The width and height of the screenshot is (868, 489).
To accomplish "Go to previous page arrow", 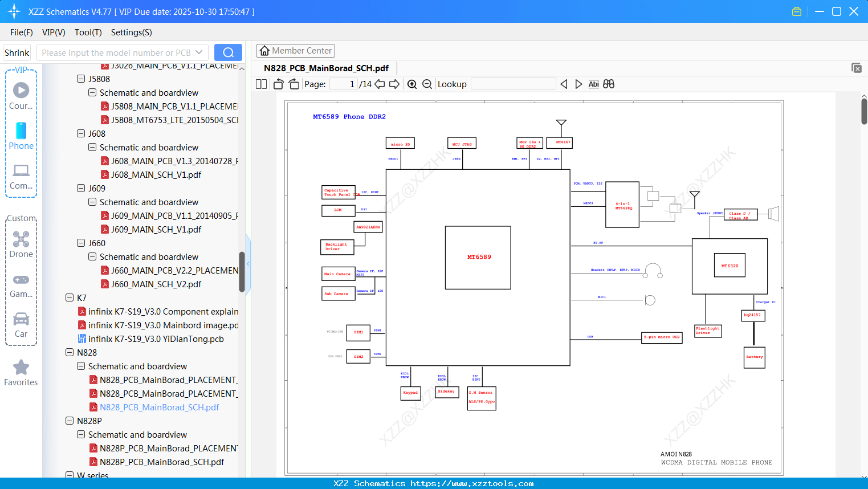I will tap(380, 84).
